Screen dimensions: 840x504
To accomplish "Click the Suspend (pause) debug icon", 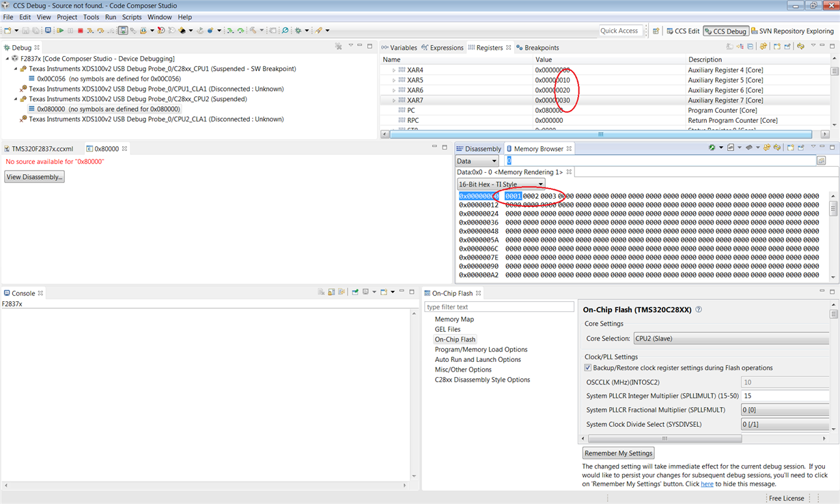I will [x=70, y=30].
